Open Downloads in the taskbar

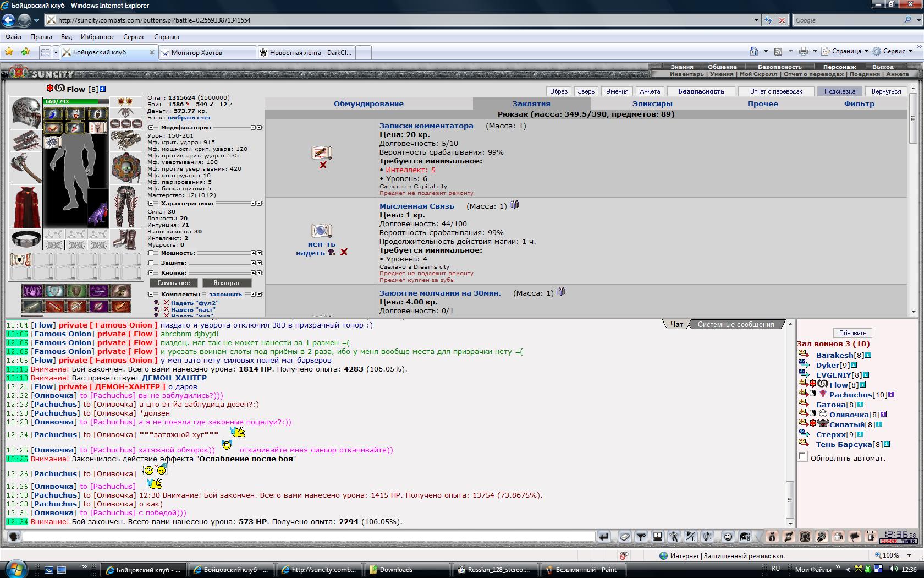pos(408,570)
